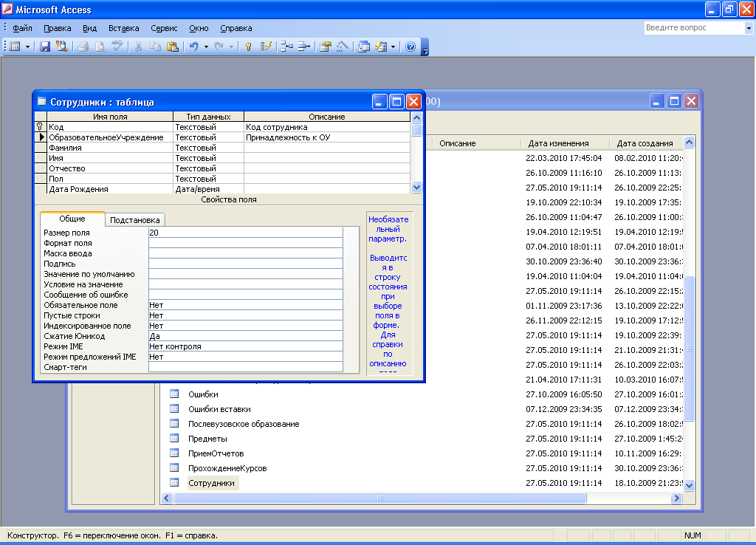Image resolution: width=756 pixels, height=545 pixels.
Task: Click the Print toolbar icon
Action: pos(83,47)
